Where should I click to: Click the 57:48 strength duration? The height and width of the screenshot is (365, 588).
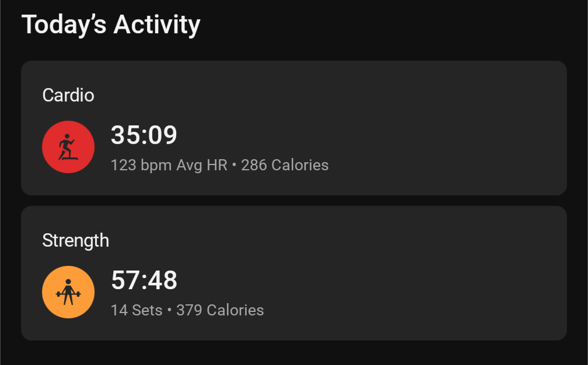pyautogui.click(x=144, y=280)
